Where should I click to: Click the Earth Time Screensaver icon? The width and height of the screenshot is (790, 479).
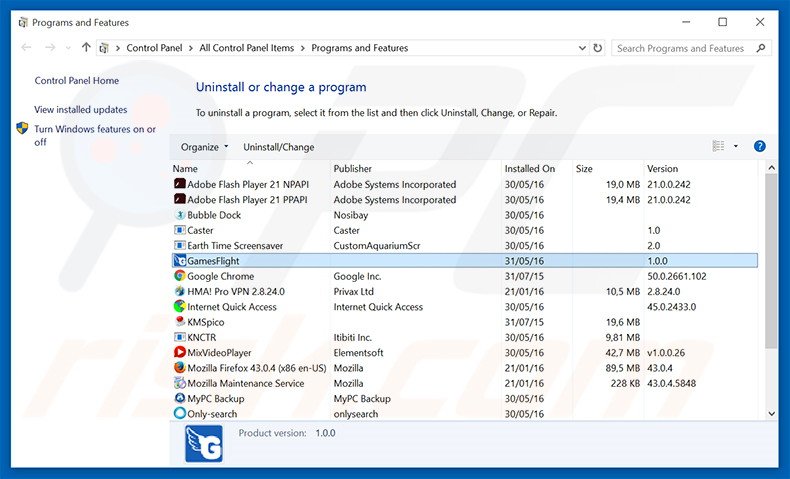coord(179,245)
